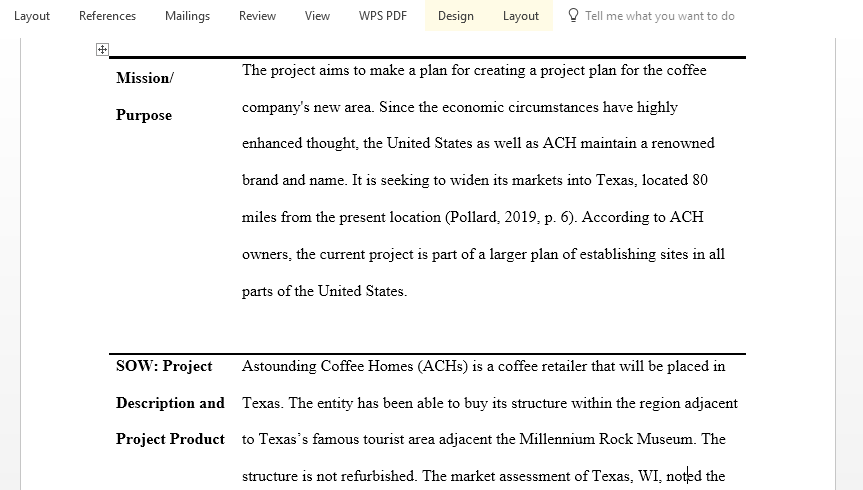Click the 'Mission/' cell heading
This screenshot has height=490, width=863.
145,78
